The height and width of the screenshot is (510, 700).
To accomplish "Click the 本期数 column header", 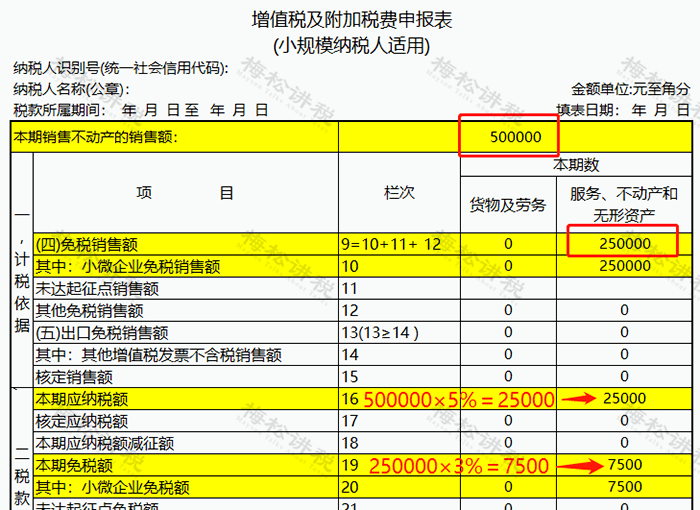I will 576,165.
